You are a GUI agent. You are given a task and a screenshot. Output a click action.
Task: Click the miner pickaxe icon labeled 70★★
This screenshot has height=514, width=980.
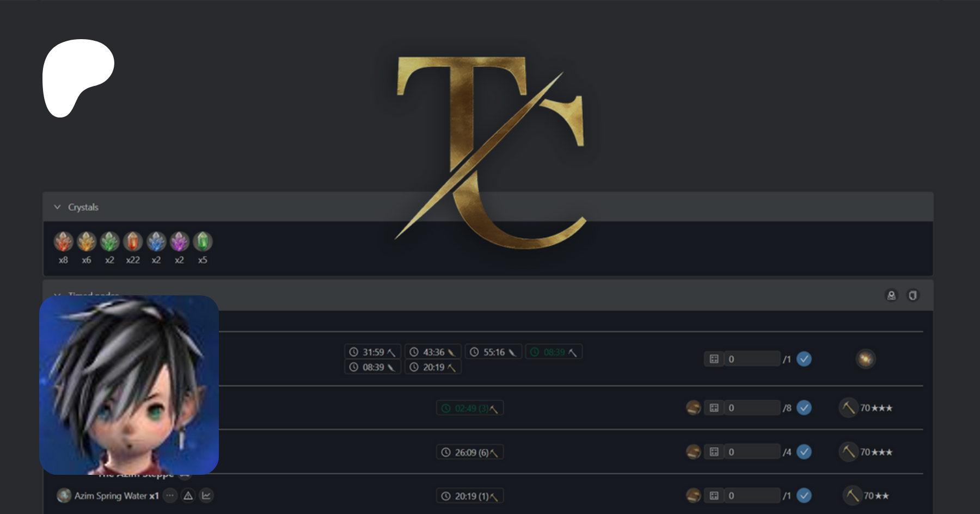[852, 496]
